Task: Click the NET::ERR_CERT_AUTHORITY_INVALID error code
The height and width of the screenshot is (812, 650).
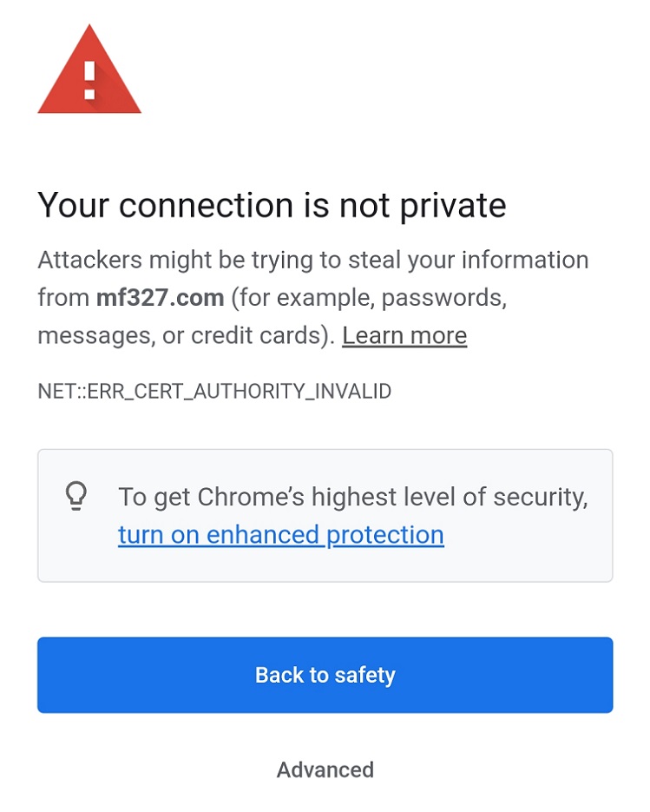Action: (x=214, y=391)
